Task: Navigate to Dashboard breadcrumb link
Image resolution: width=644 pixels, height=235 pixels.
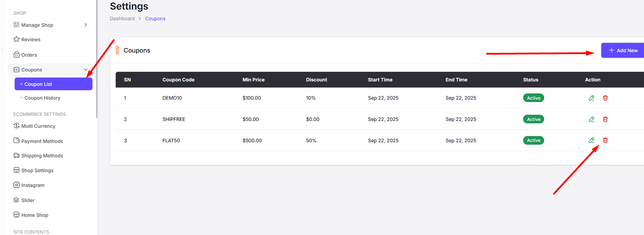Action: [122, 18]
